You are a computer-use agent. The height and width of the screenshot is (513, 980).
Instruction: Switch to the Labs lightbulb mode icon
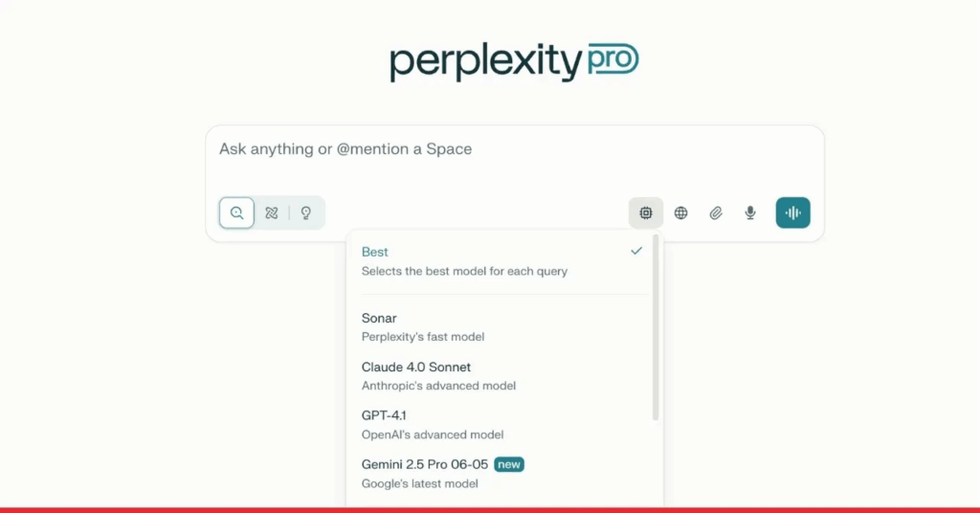(306, 212)
